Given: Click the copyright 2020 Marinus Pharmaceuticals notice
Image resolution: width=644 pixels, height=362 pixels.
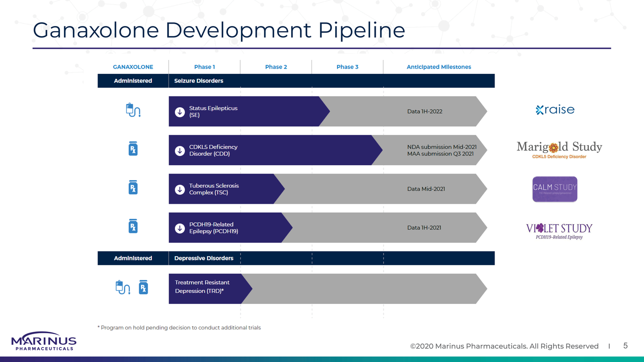Looking at the screenshot, I should (504, 346).
